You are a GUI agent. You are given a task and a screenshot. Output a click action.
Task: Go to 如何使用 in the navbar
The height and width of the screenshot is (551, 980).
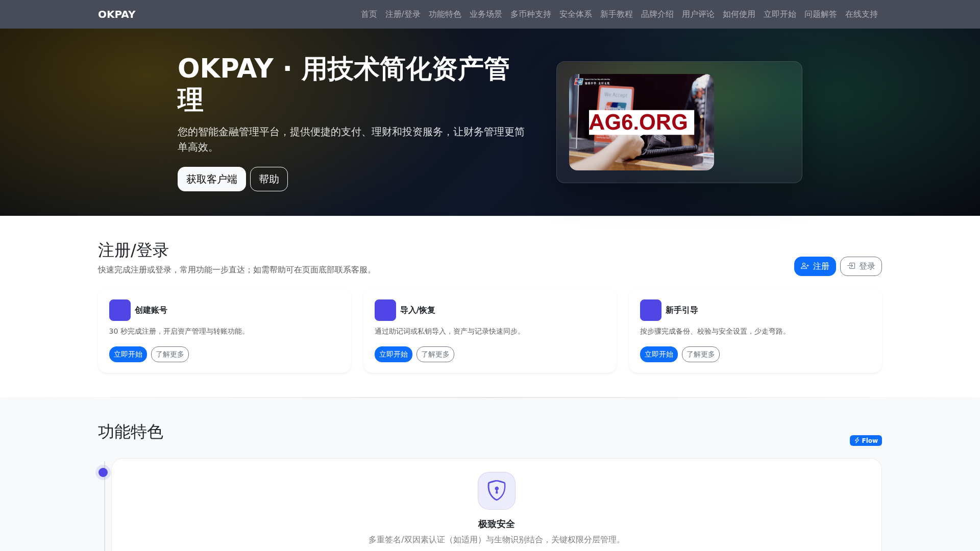point(739,14)
